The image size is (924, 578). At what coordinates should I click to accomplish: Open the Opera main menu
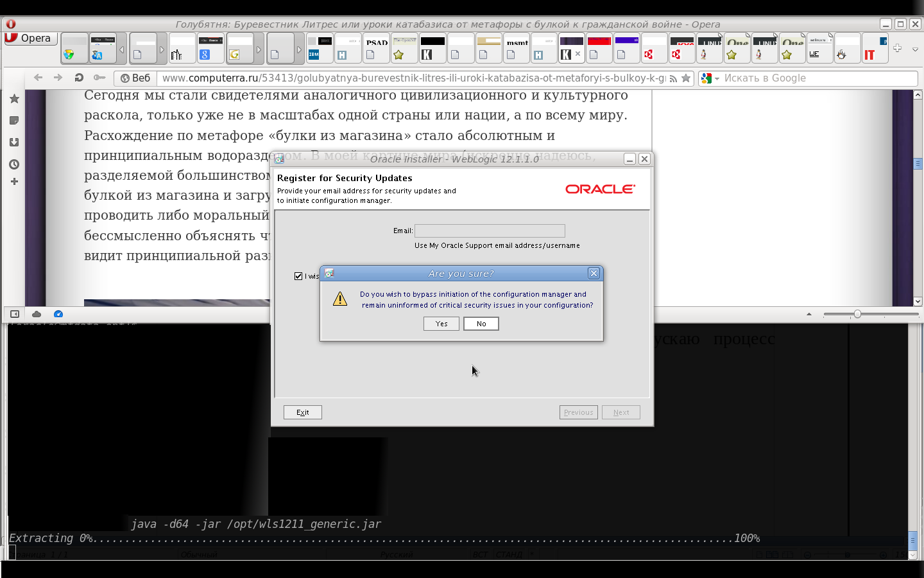[30, 38]
